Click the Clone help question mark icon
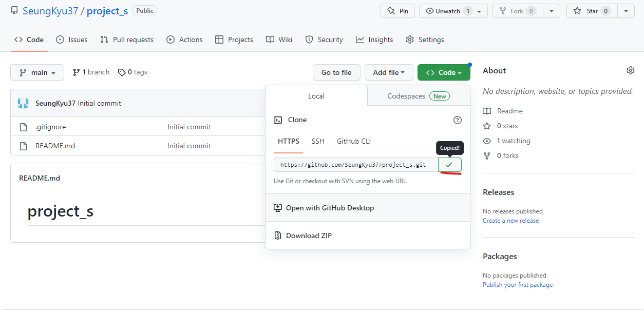The width and height of the screenshot is (644, 314). tap(458, 120)
